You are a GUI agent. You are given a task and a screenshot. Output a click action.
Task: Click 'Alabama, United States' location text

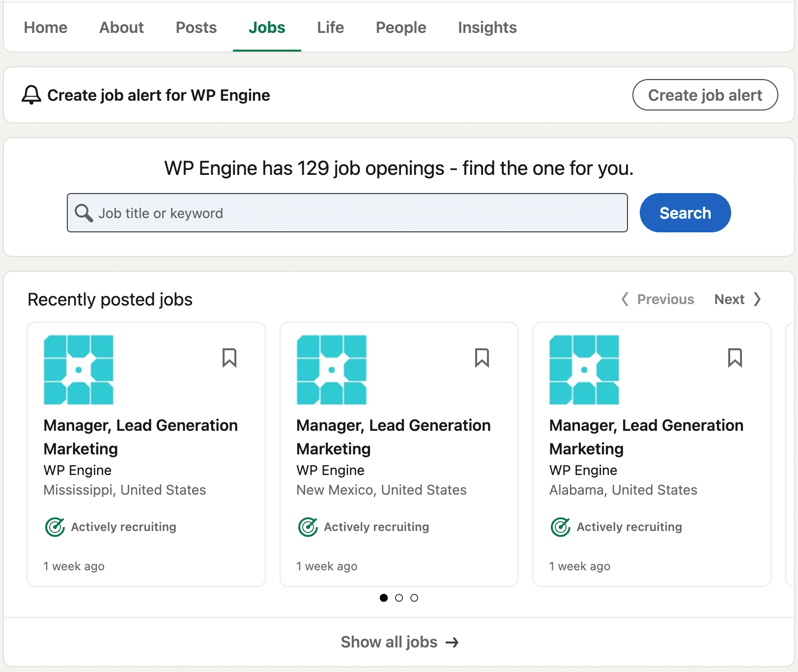pos(623,490)
